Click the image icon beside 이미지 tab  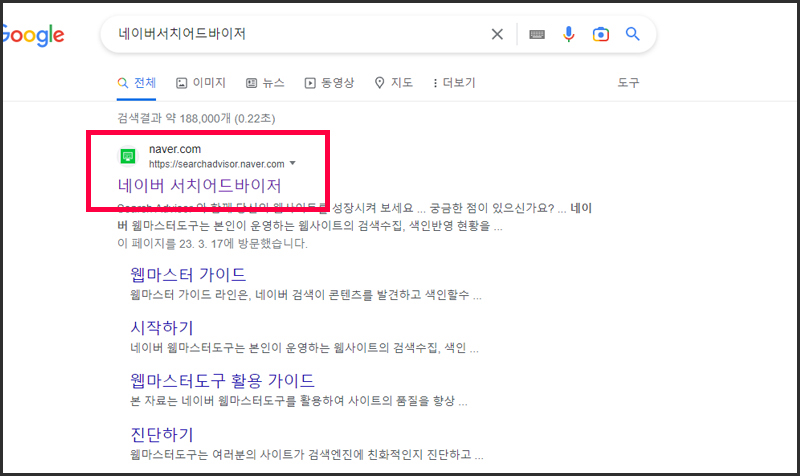click(182, 83)
